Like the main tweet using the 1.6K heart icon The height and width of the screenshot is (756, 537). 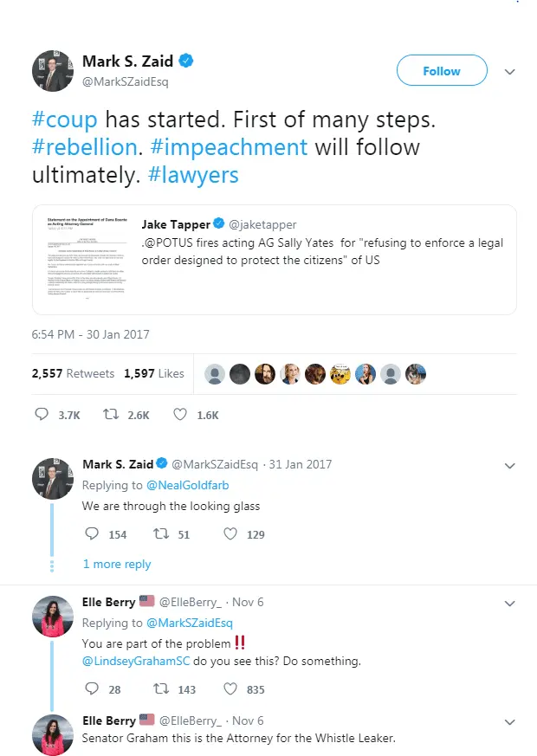[180, 415]
